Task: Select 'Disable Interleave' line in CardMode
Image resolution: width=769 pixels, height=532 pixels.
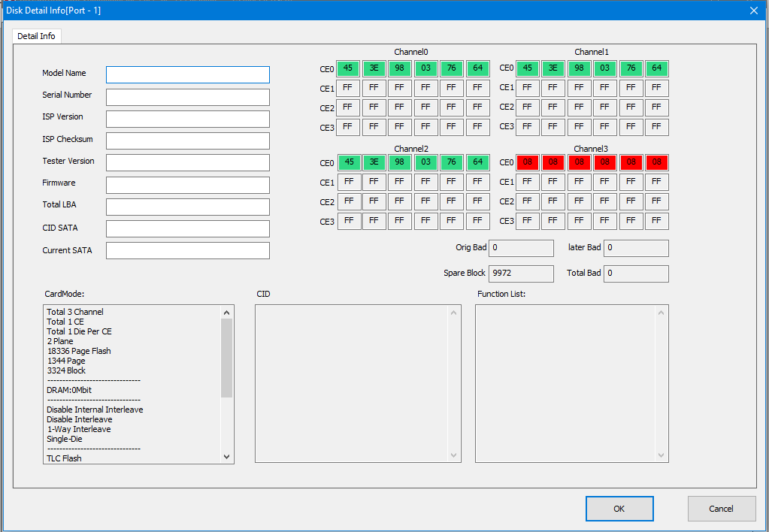Action: point(80,419)
